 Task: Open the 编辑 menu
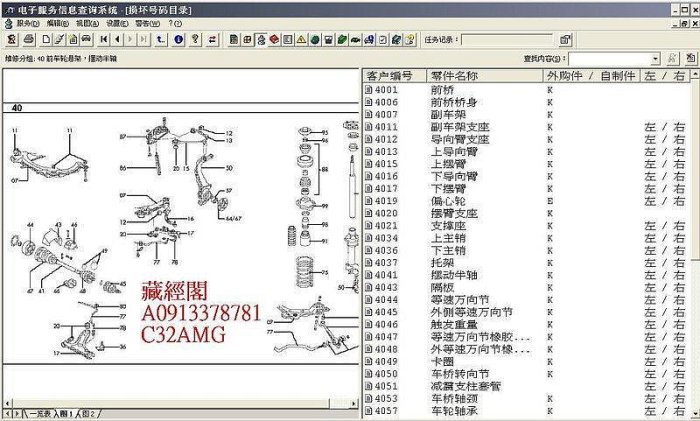click(57, 22)
